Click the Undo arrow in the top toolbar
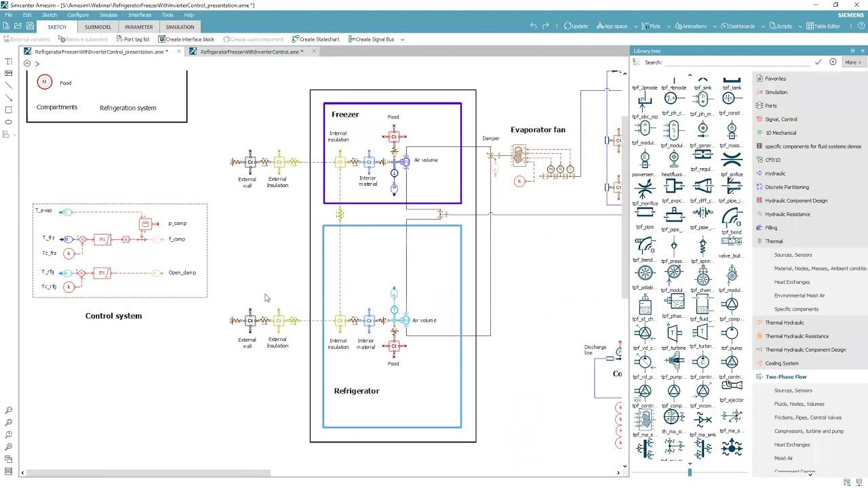Screen dimensions: 868x488 [534, 26]
